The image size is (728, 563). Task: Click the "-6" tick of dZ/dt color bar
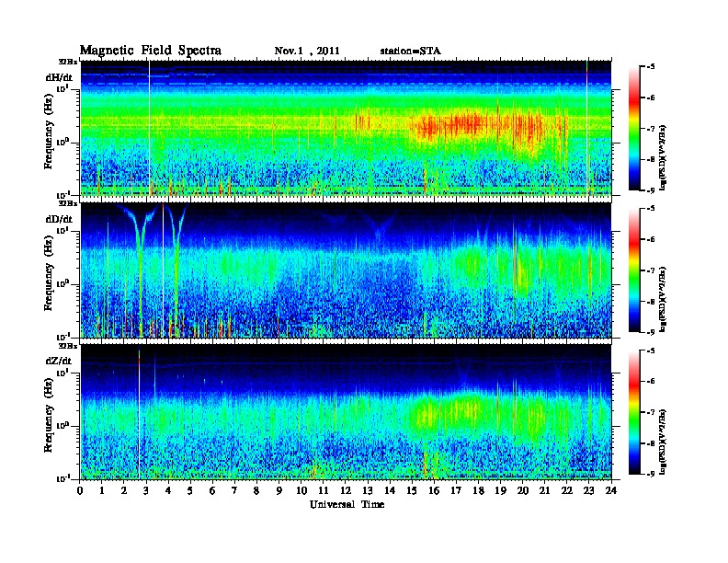point(651,381)
